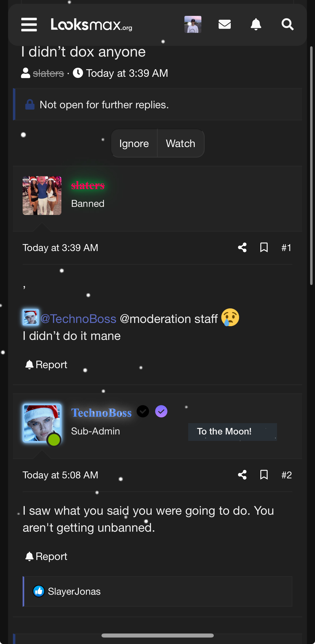Click the Looksmax.org logo

[92, 25]
